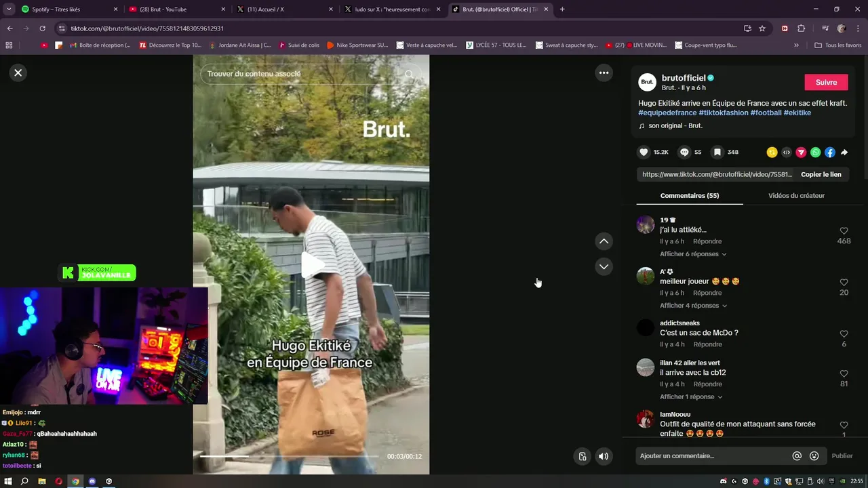Screen dimensions: 868x488
Task: Open the three-dot more options menu
Action: point(604,73)
